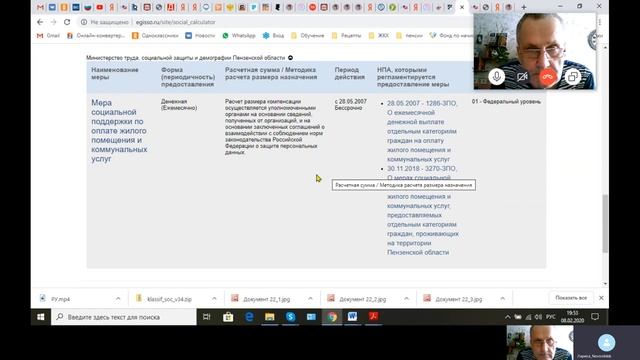
Task: Open the 'Онлайн-конвертер' bookmark
Action: [x=96, y=36]
